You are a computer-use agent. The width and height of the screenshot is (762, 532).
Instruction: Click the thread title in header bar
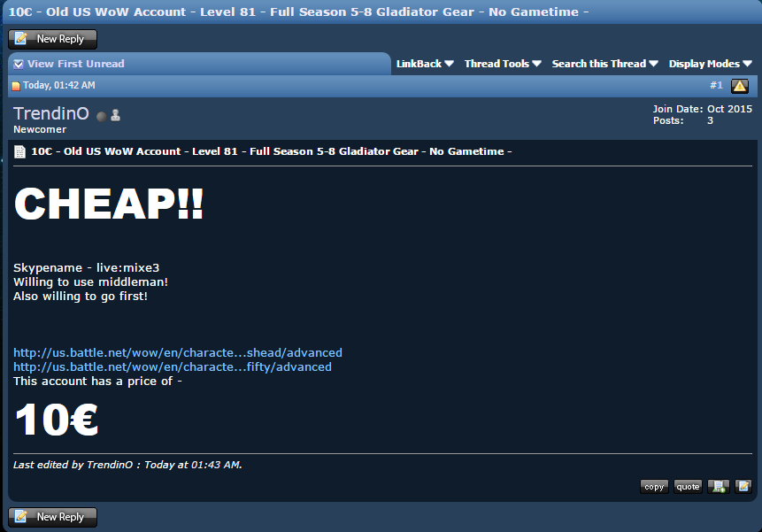coord(298,12)
